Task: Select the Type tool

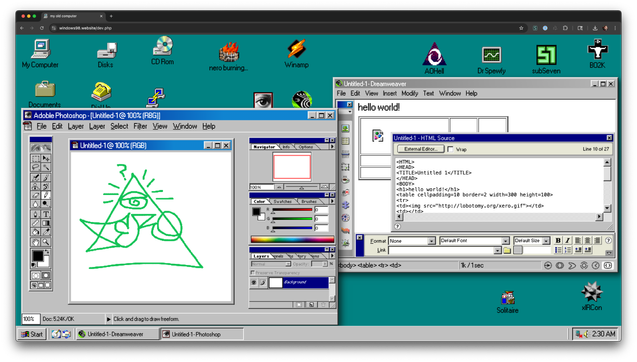Action: tap(46, 214)
